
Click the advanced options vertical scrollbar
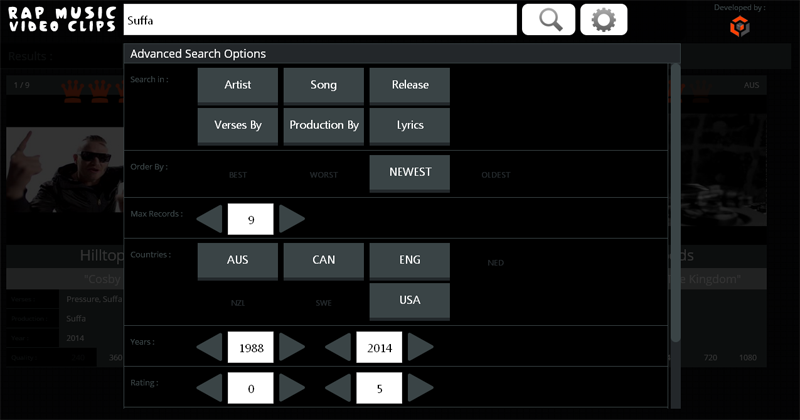[x=676, y=203]
